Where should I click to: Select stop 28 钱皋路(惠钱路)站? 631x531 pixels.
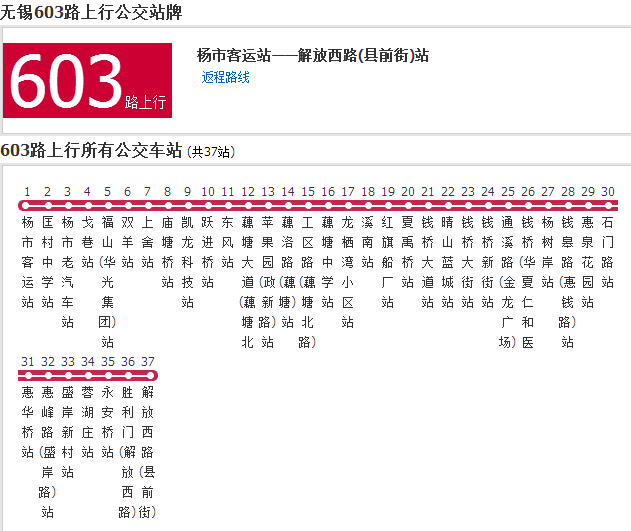pyautogui.click(x=568, y=282)
